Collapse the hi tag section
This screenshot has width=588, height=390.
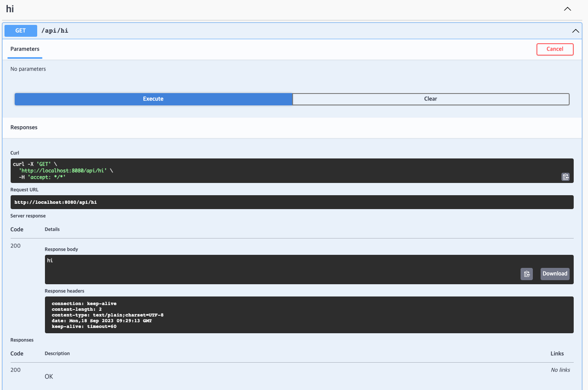pyautogui.click(x=568, y=9)
